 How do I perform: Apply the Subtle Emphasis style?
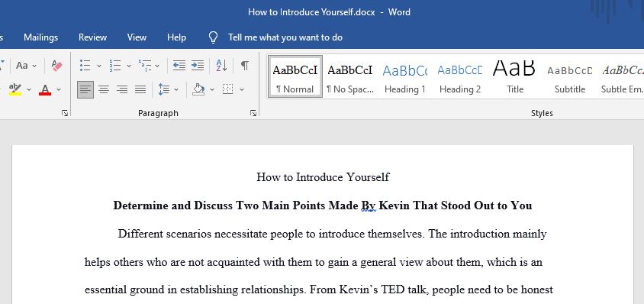coord(622,76)
